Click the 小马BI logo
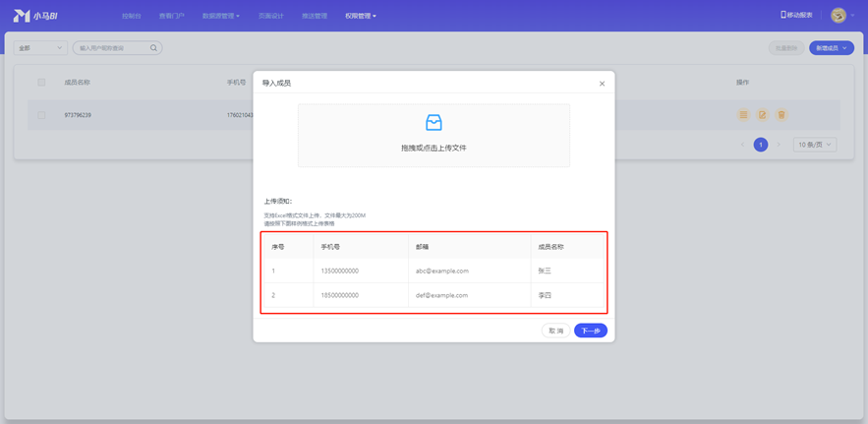 point(35,16)
